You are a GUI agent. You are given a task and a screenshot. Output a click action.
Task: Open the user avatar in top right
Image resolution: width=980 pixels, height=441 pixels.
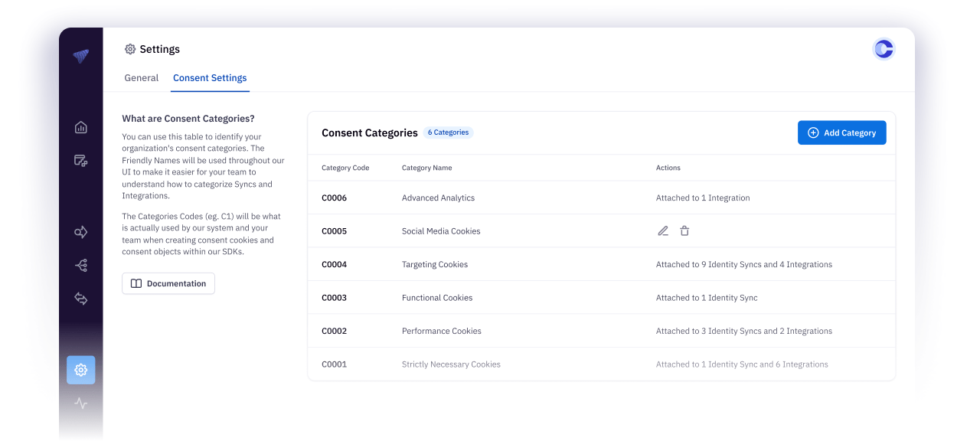(x=884, y=49)
